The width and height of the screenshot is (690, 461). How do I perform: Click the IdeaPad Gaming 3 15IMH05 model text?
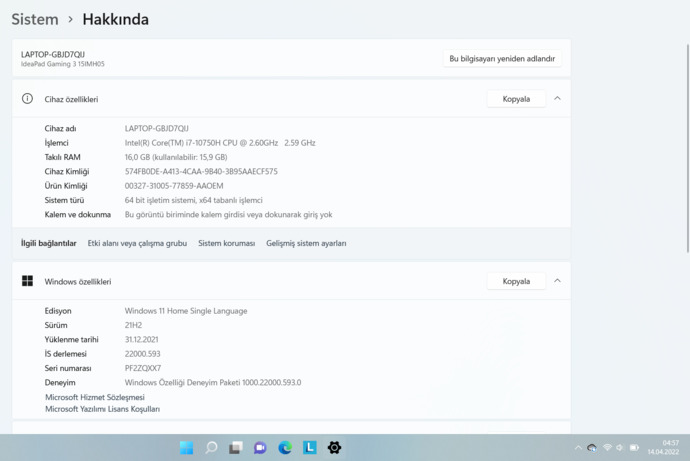click(62, 64)
